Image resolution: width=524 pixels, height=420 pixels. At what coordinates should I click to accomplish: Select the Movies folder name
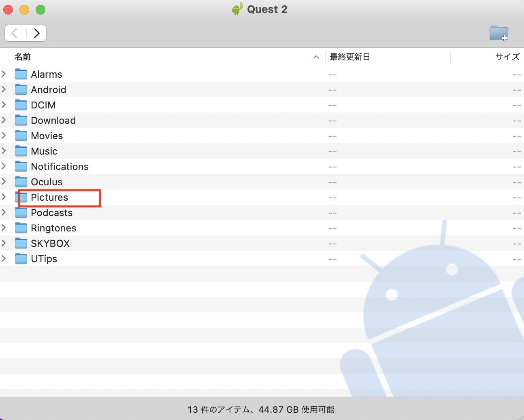point(47,136)
